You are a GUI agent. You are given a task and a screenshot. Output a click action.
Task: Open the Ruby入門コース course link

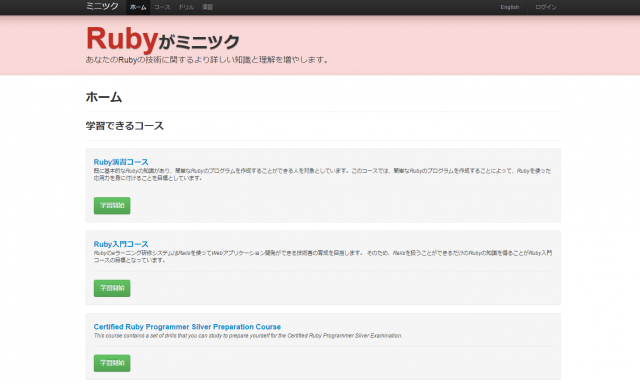click(121, 244)
